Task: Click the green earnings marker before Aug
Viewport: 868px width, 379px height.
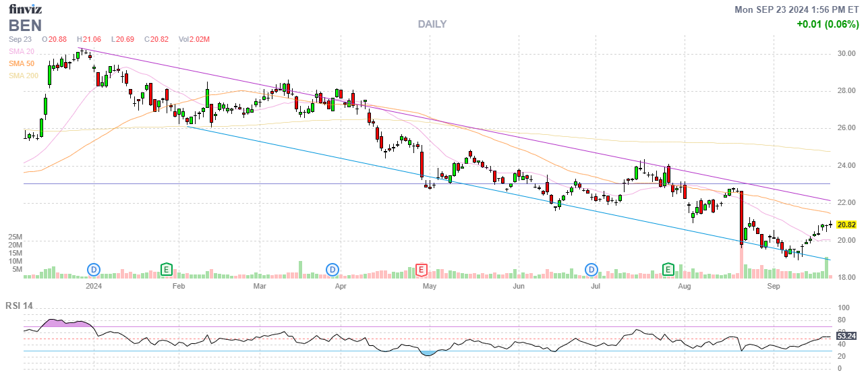Action: coord(668,270)
